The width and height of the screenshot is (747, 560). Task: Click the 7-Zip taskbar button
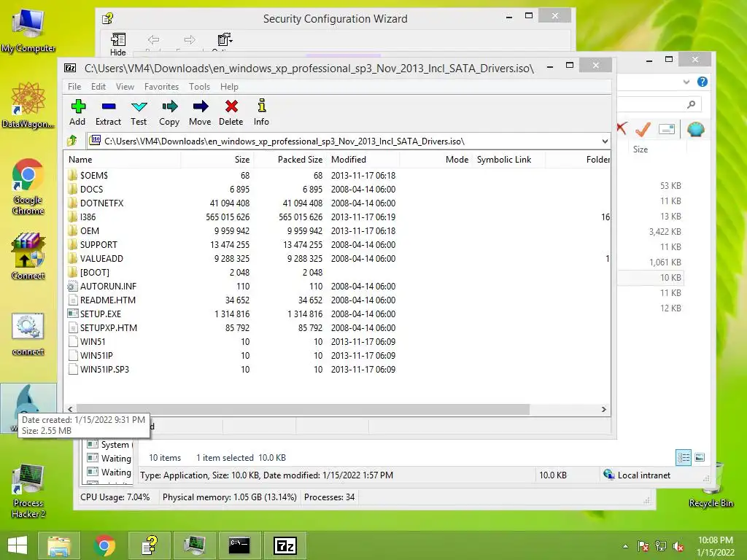coord(285,545)
